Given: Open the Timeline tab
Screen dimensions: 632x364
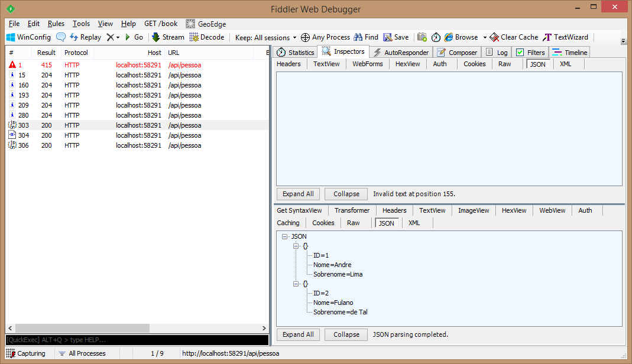Looking at the screenshot, I should coord(570,53).
